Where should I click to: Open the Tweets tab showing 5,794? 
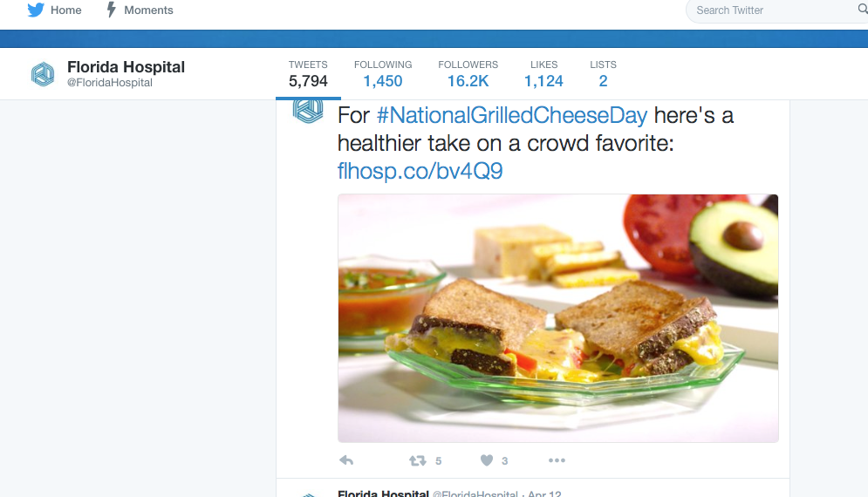(x=308, y=74)
